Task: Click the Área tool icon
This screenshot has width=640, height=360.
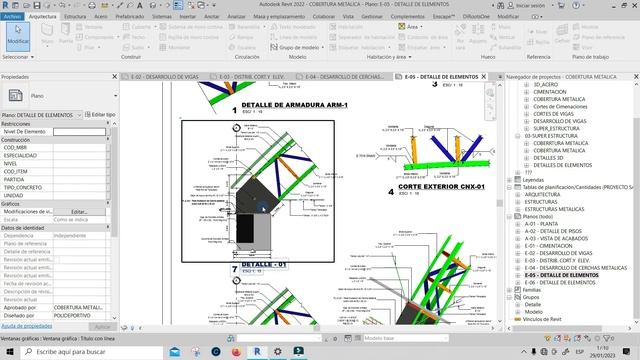Action: pyautogui.click(x=402, y=27)
